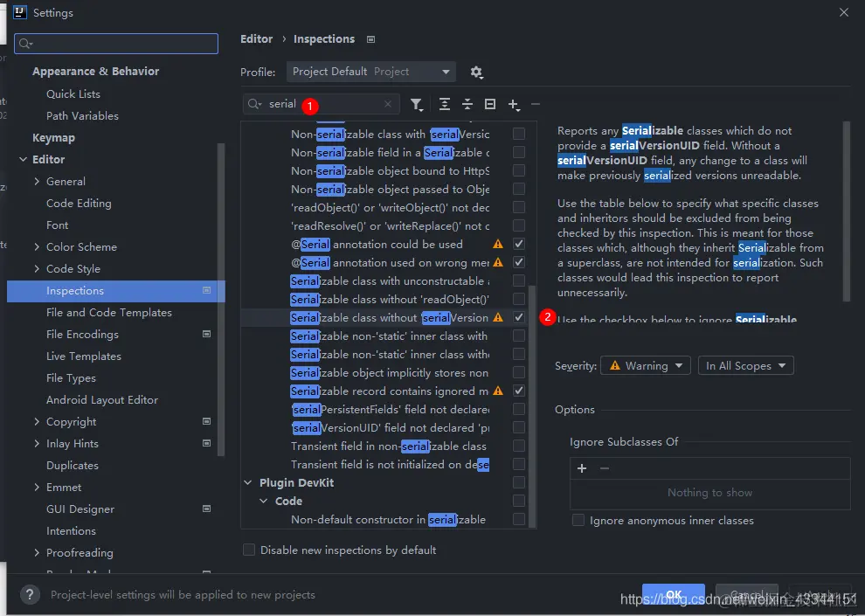Uncheck '@Serial annotation used on wrong member' inspection

(x=518, y=262)
